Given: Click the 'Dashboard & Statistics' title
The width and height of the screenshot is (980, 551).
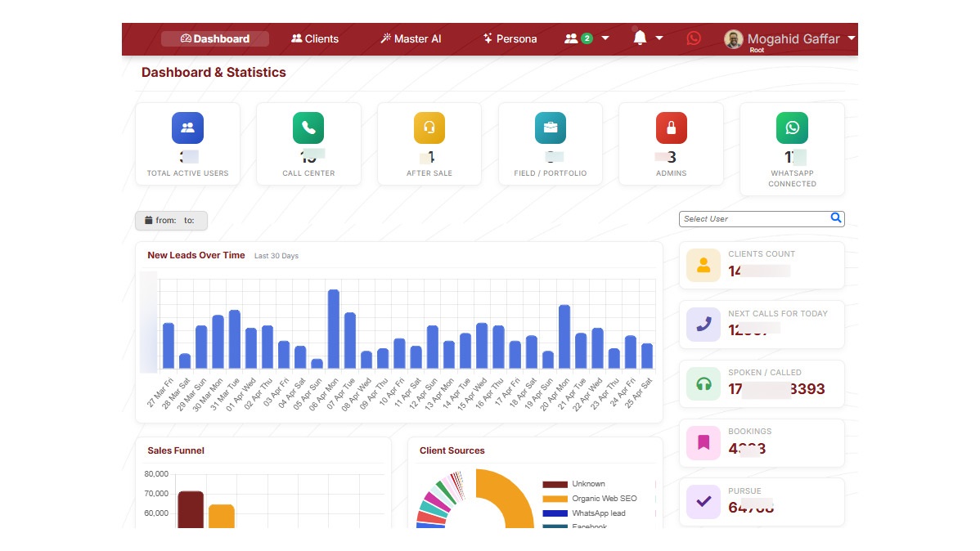Looking at the screenshot, I should click(x=214, y=73).
